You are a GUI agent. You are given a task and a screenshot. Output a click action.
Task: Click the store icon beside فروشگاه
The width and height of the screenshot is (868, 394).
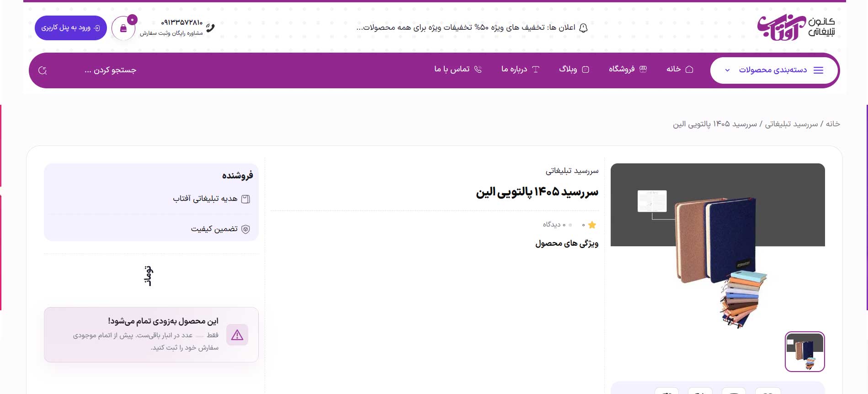[643, 69]
